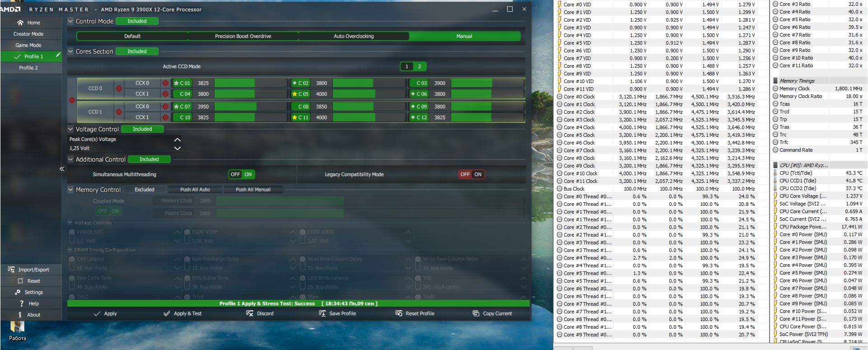Open the Работа desktop folder
This screenshot has width=868, height=350.
click(x=17, y=331)
